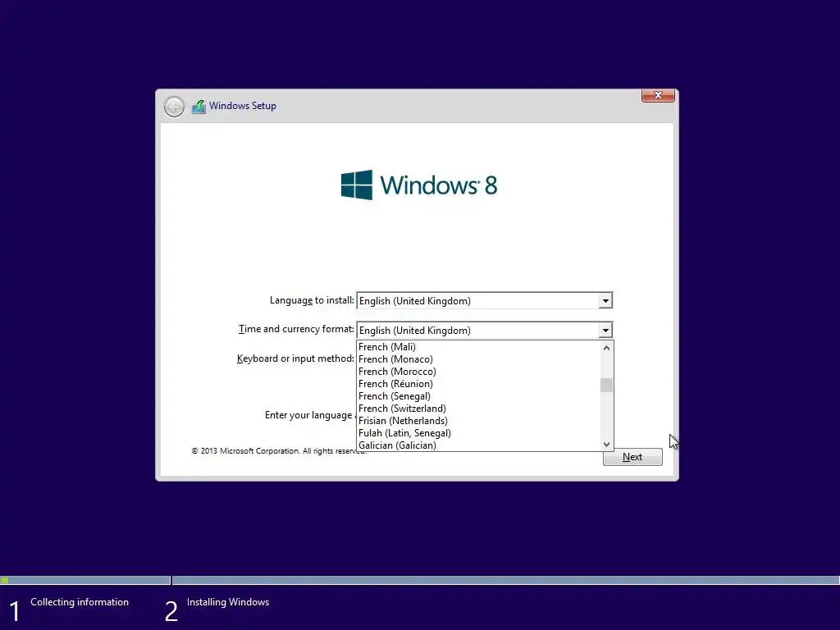Click the list scrollbar down arrow
Image resolution: width=840 pixels, height=630 pixels.
coord(606,444)
